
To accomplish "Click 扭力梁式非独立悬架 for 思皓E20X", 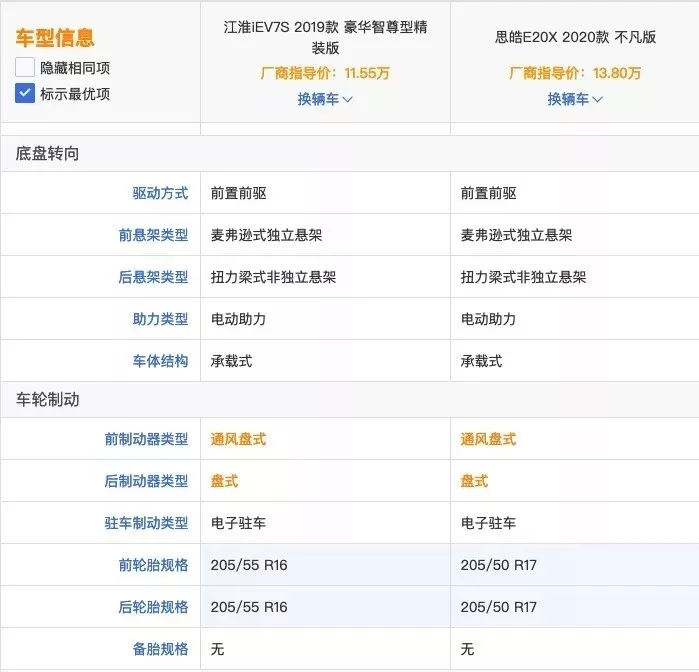I will click(523, 277).
